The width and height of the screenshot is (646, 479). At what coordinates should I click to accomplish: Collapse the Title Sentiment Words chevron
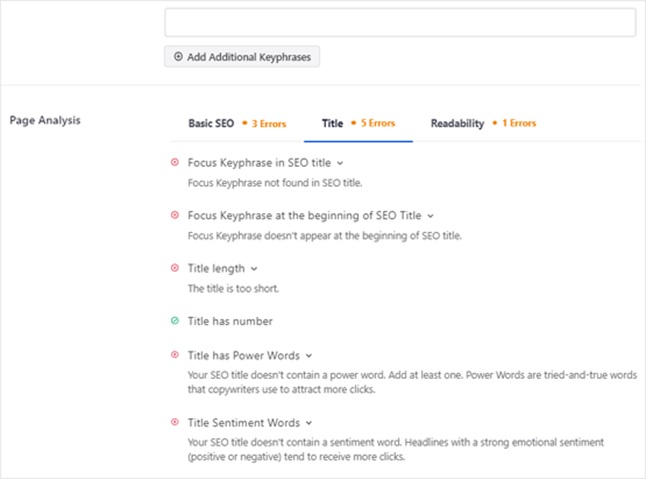point(310,423)
